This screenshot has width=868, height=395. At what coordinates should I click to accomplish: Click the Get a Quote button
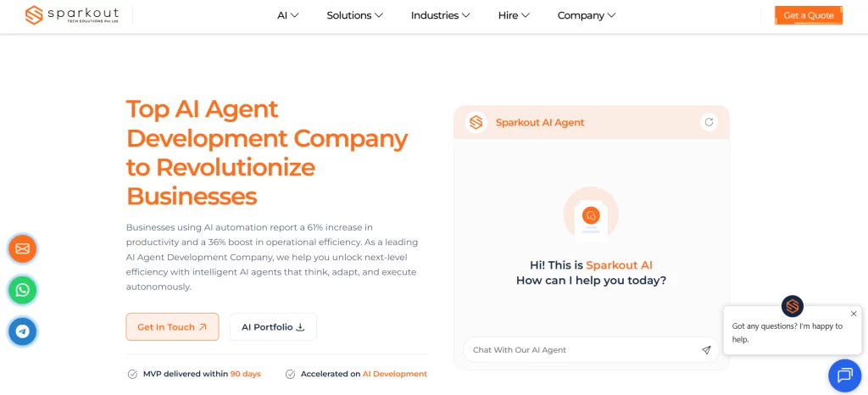(x=808, y=15)
